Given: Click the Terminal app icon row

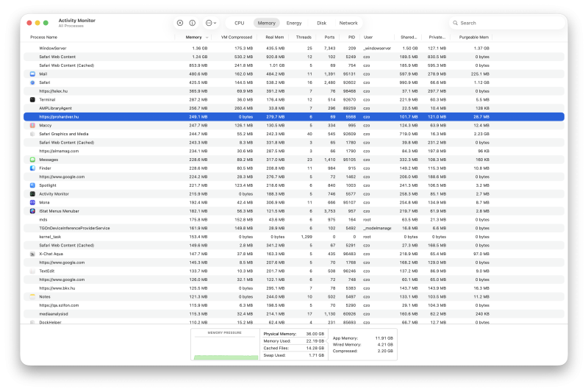Looking at the screenshot, I should (x=32, y=100).
